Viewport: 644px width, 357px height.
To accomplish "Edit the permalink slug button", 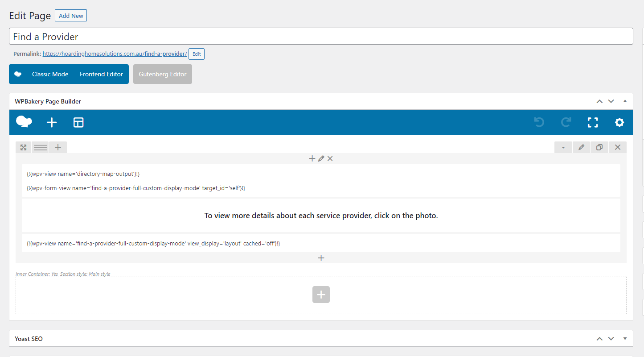I will 197,54.
